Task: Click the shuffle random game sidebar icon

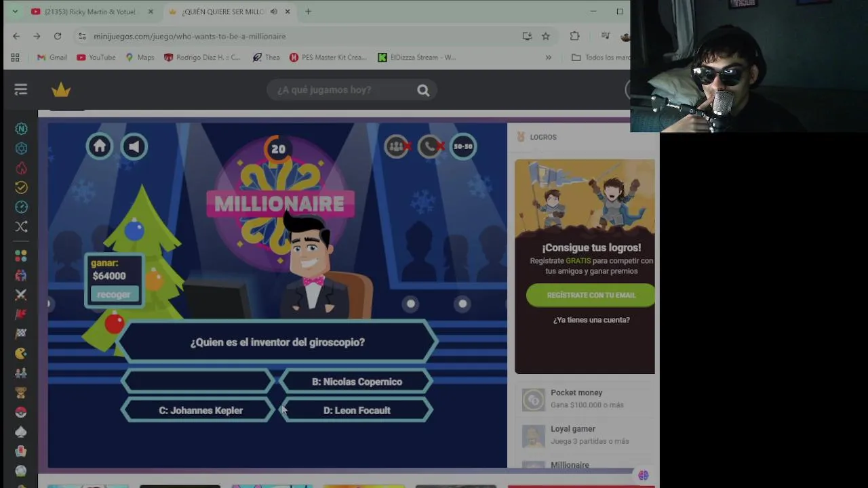Action: 21,226
